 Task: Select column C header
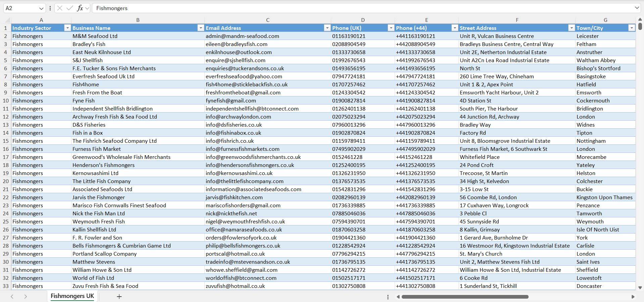268,20
